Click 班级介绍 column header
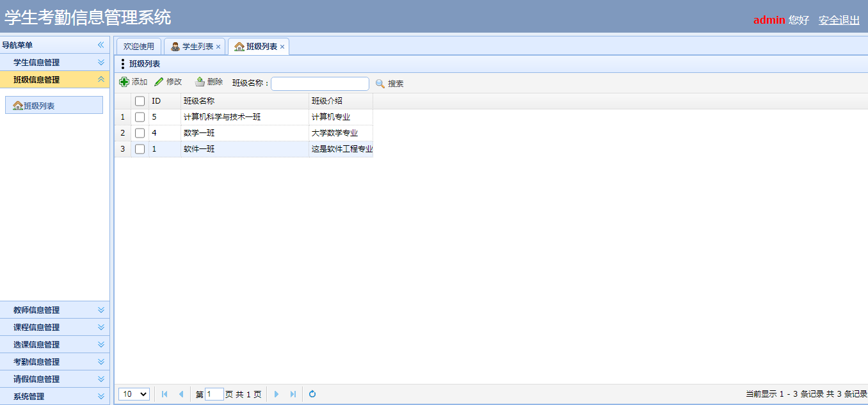This screenshot has width=868, height=405. pos(341,101)
